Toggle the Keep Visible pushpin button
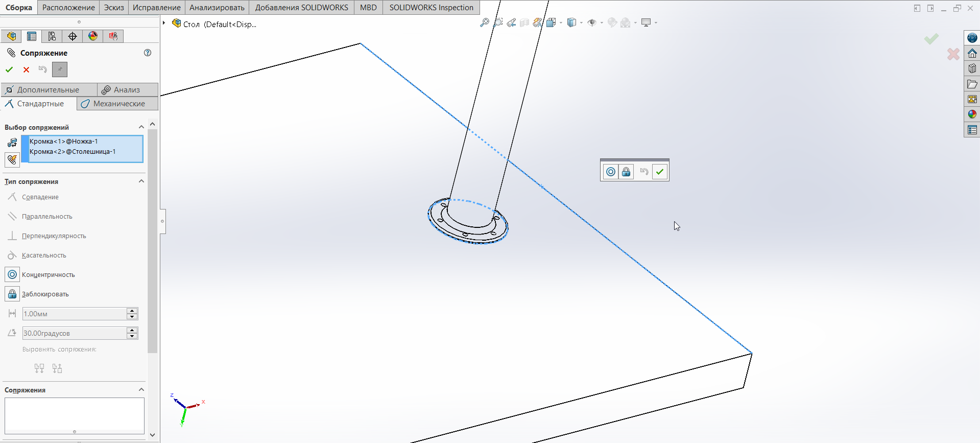Viewport: 980px width, 443px height. [x=60, y=69]
